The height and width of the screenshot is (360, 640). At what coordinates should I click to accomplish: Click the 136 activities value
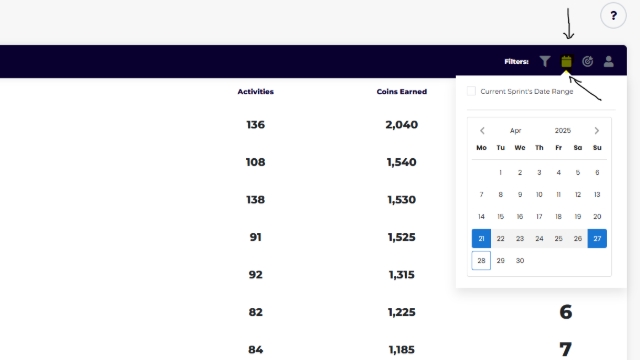click(x=256, y=124)
